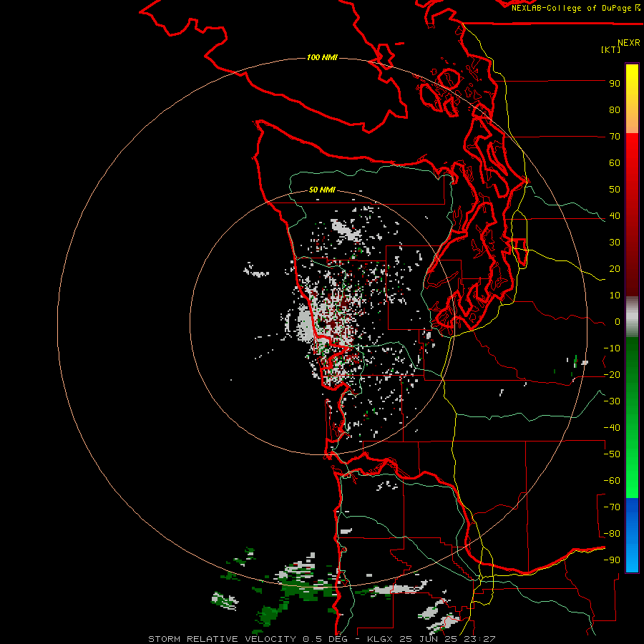Click the -40 knot scale label
The height and width of the screenshot is (644, 644).
[x=612, y=428]
